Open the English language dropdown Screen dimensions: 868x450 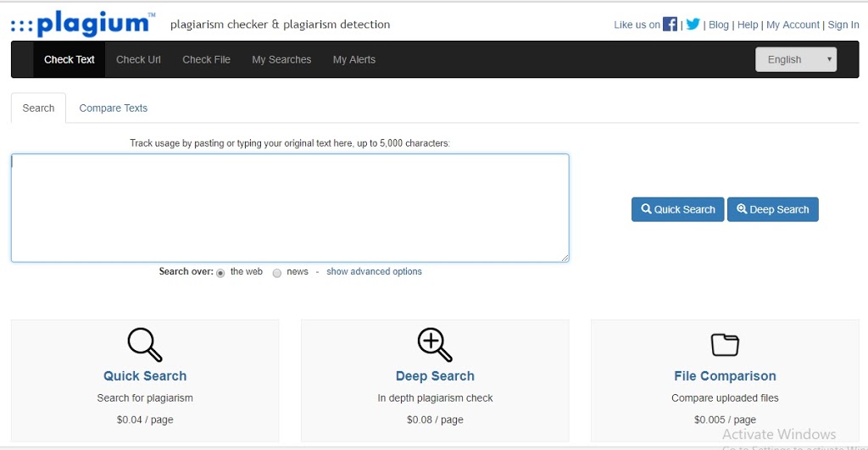[796, 59]
